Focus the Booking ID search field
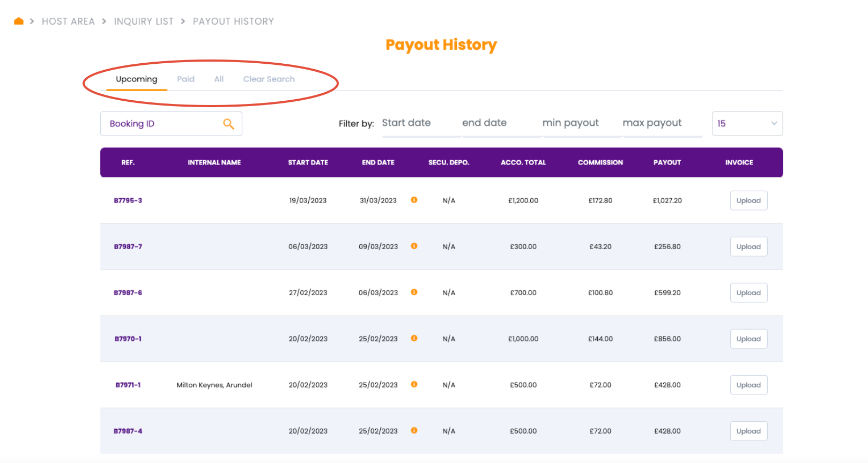 pyautogui.click(x=161, y=124)
